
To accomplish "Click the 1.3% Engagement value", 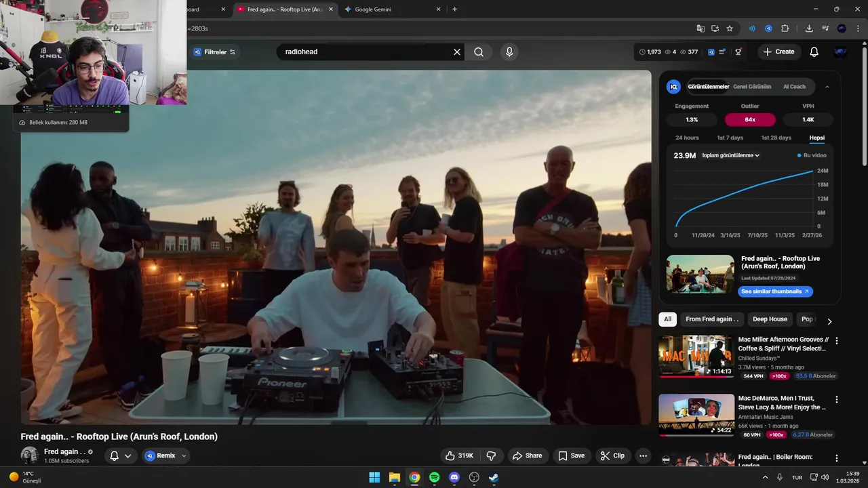I will [x=692, y=119].
